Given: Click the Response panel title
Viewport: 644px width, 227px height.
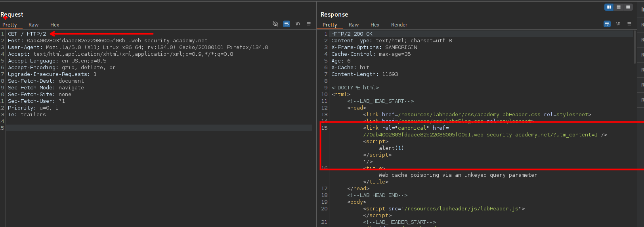Looking at the screenshot, I should click(334, 15).
